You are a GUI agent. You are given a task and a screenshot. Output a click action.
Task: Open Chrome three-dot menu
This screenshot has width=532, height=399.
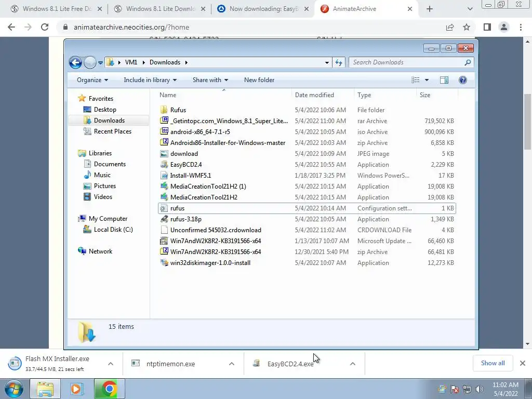click(x=521, y=27)
